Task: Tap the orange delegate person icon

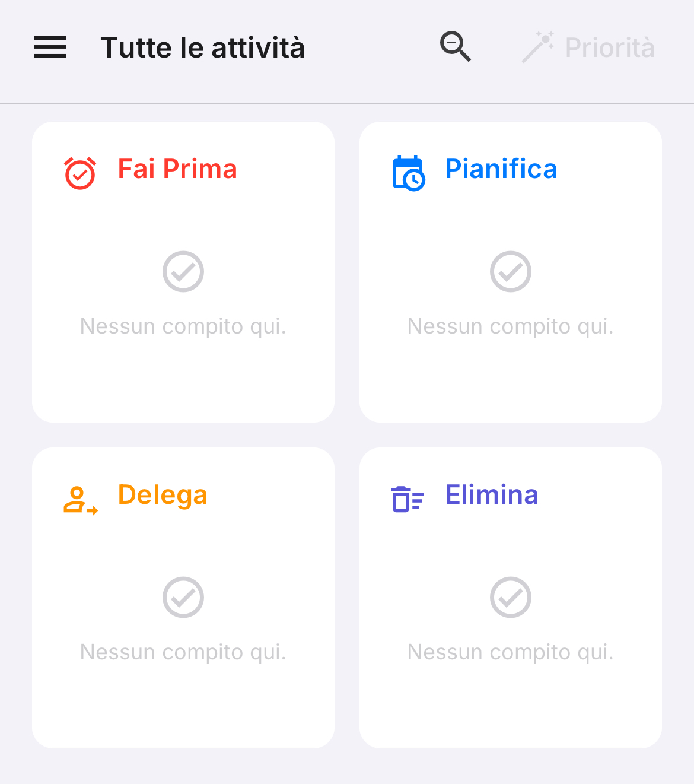Action: pos(81,500)
